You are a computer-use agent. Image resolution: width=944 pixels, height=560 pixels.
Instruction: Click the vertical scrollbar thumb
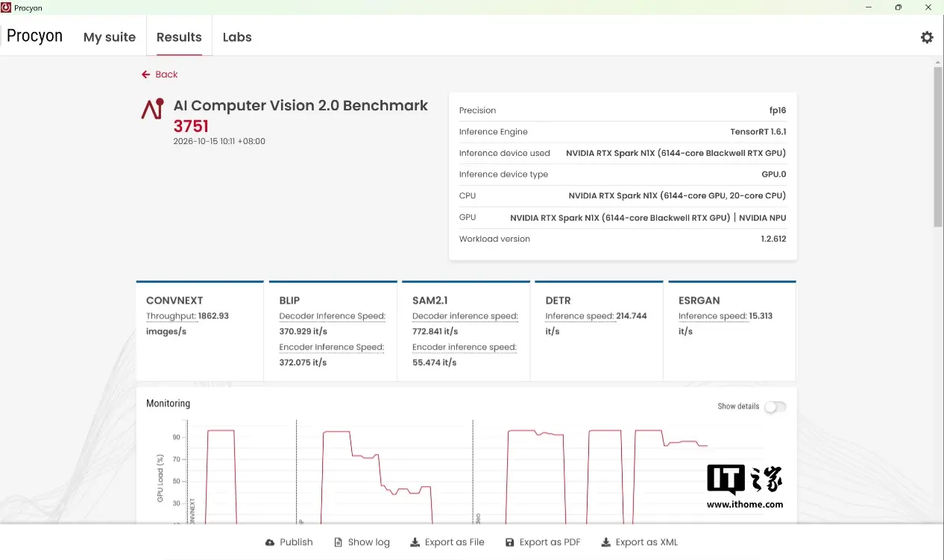click(x=938, y=145)
